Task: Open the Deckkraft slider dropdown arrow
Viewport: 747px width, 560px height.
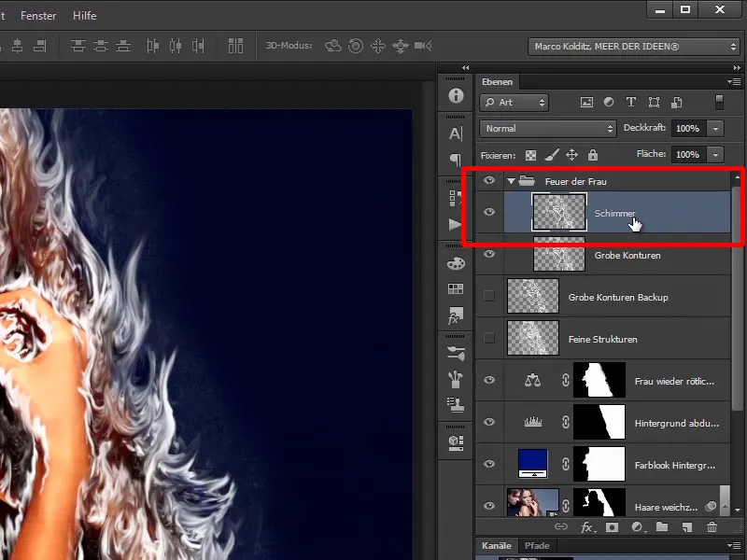Action: pyautogui.click(x=715, y=129)
